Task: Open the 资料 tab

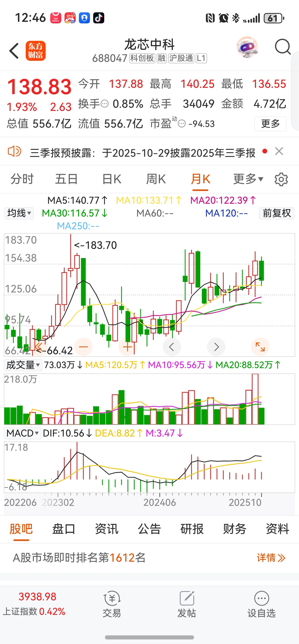Action: click(x=277, y=529)
